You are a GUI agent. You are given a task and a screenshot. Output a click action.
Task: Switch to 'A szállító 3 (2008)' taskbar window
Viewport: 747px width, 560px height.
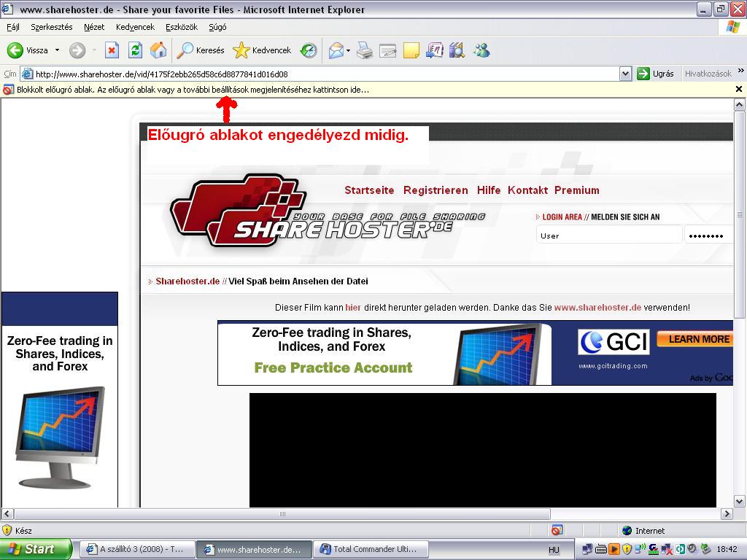137,550
